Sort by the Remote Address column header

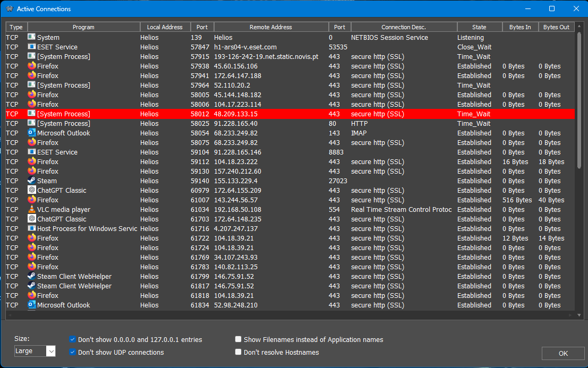click(271, 27)
